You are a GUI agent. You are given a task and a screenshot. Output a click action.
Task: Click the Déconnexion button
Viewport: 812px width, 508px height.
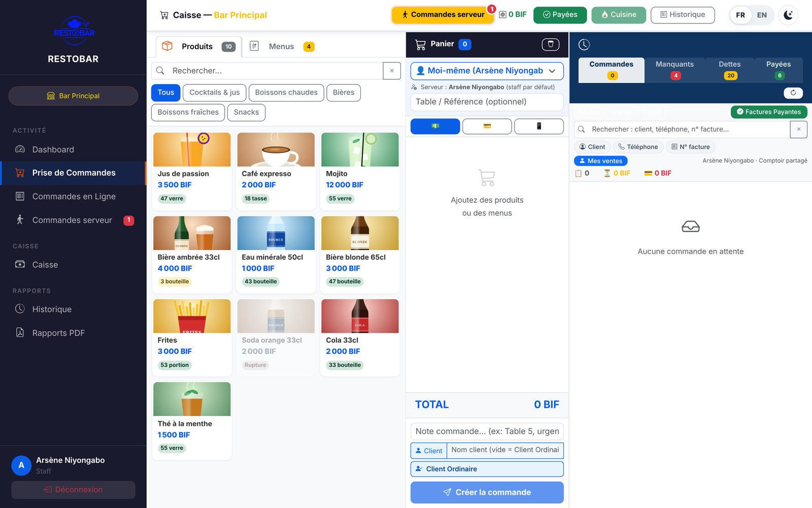tap(73, 490)
